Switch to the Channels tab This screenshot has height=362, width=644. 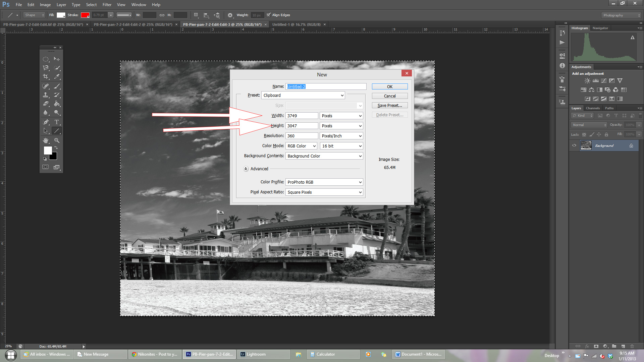coord(592,108)
